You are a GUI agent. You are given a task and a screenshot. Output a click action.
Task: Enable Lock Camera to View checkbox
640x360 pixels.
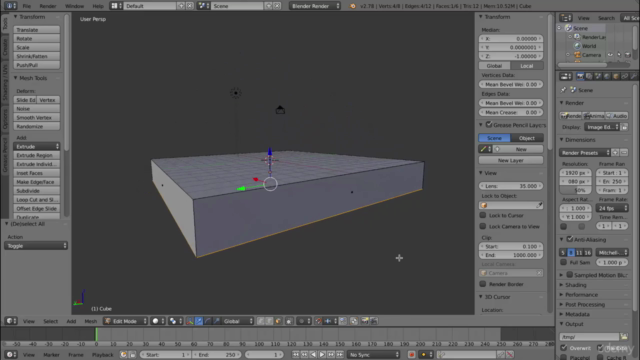pyautogui.click(x=483, y=226)
